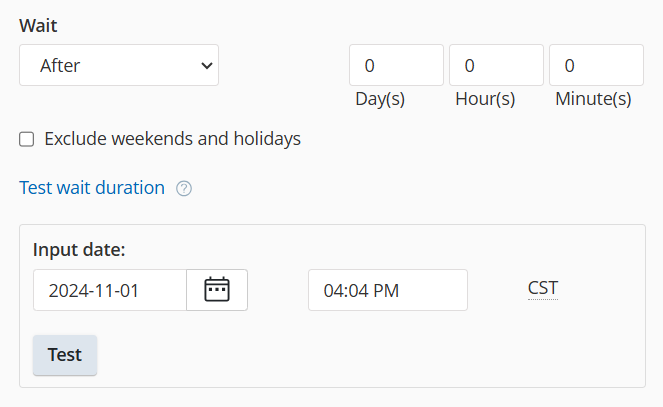Focus the Hour(s) number field
Screen dimensions: 663x407
(496, 66)
